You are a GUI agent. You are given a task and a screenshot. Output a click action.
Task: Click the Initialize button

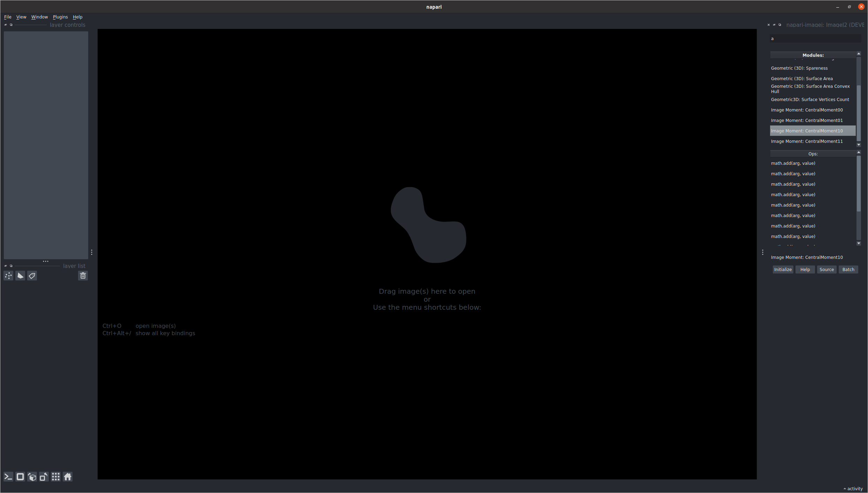(x=783, y=269)
